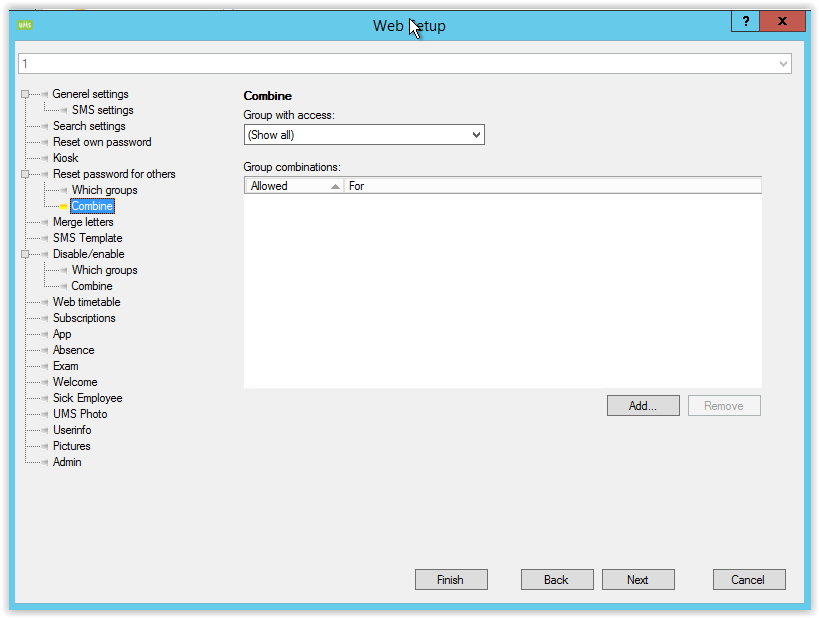Click the For column header
The width and height of the screenshot is (819, 618).
click(550, 186)
